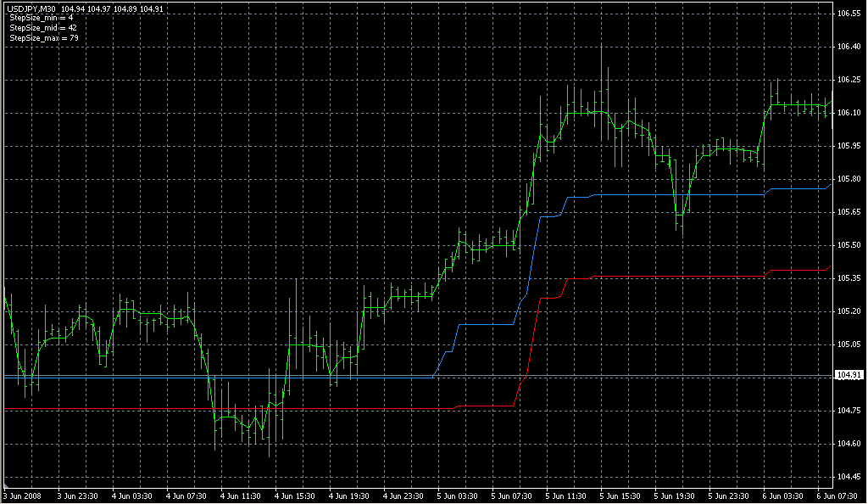Screen dimensions: 868x504
Task: Click the StepSize_min = 4 indicator label
Action: pos(42,20)
